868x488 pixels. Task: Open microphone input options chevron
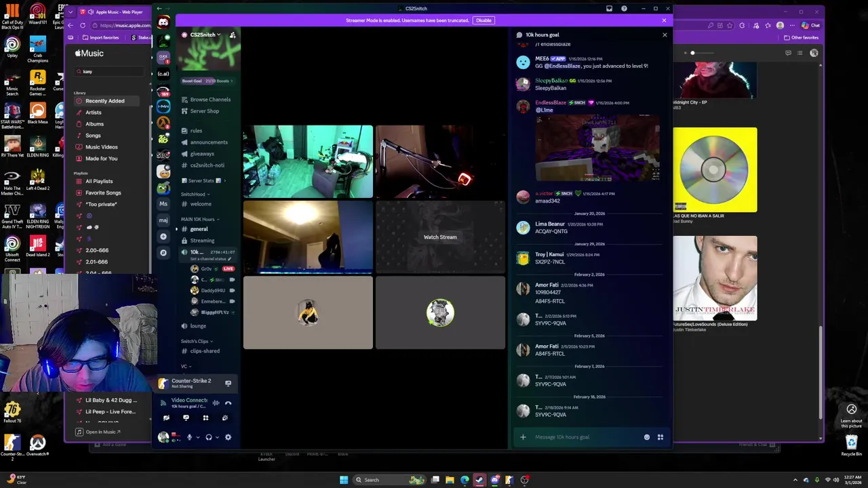coord(197,437)
